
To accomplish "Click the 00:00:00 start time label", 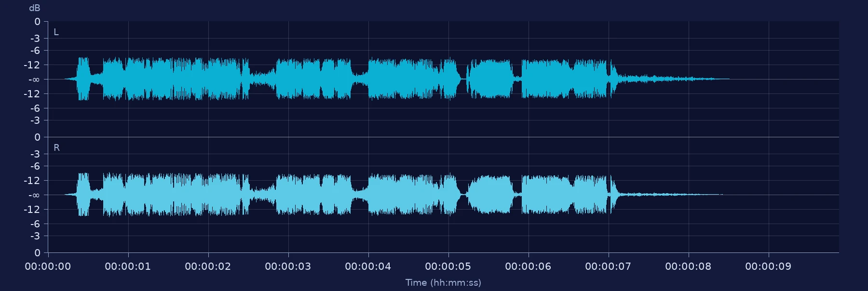I will [48, 266].
